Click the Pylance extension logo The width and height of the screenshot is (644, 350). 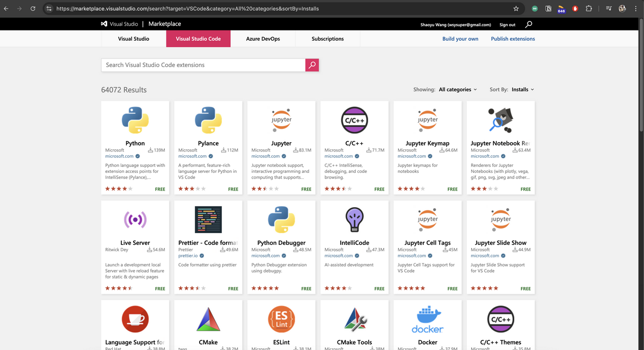(208, 120)
